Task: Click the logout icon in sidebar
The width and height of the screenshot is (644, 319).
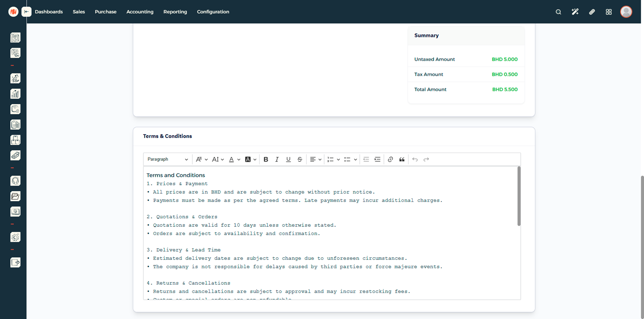Action: (x=15, y=262)
